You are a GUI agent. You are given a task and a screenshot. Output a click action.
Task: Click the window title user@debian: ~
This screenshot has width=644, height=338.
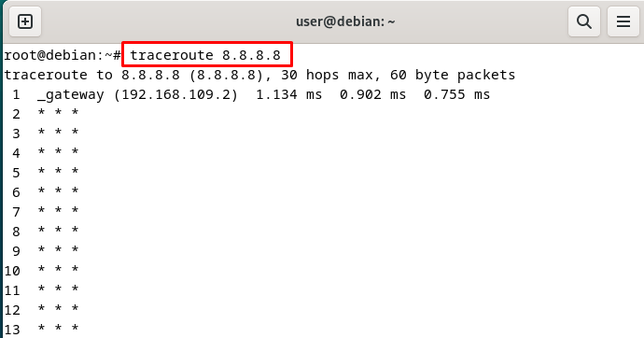(x=345, y=21)
